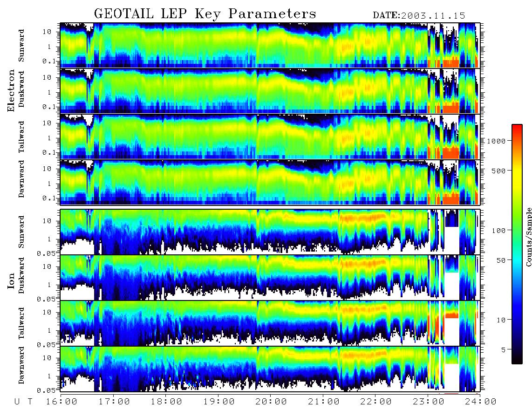Click the '23:00' time tick label

point(429,402)
